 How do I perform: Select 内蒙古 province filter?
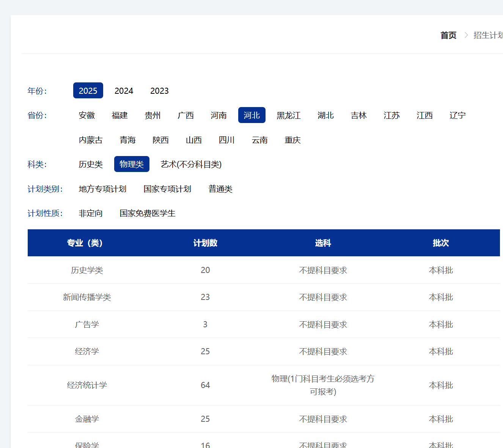[91, 140]
